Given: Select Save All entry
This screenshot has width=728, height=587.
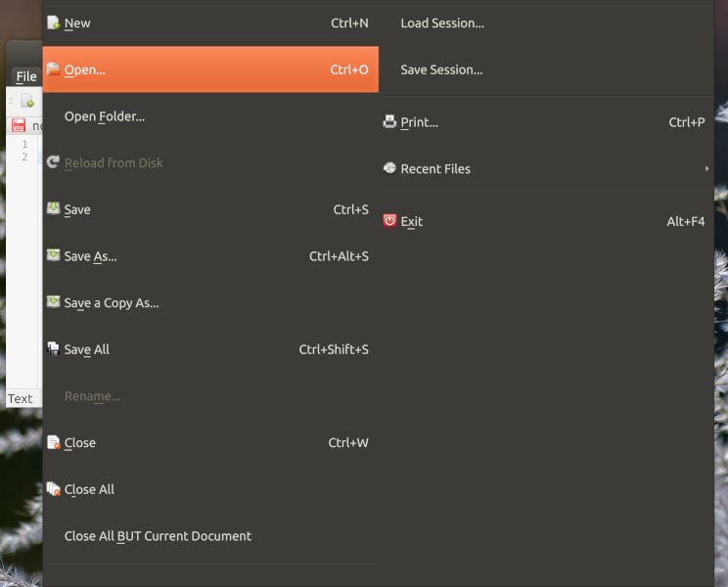Looking at the screenshot, I should [x=210, y=349].
